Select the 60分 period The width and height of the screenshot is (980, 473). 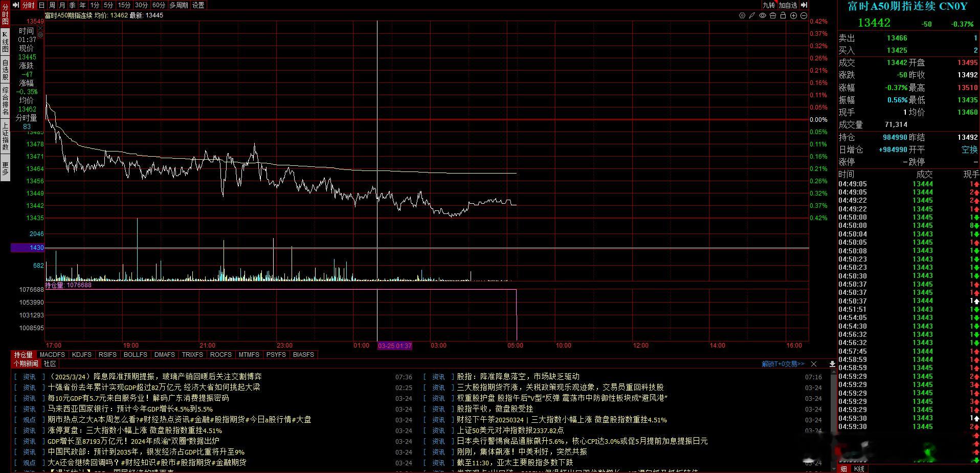coord(159,5)
